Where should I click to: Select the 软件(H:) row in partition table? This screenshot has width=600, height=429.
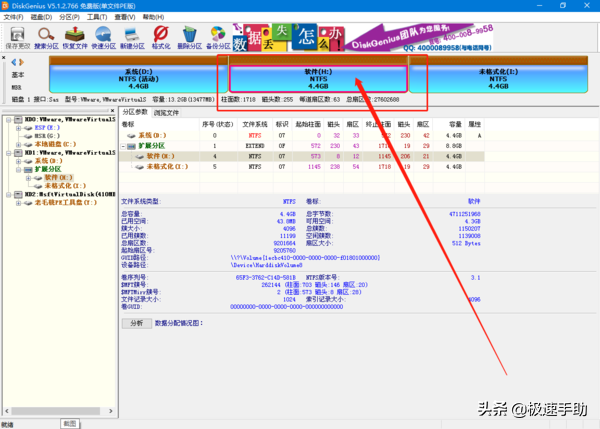pyautogui.click(x=302, y=156)
